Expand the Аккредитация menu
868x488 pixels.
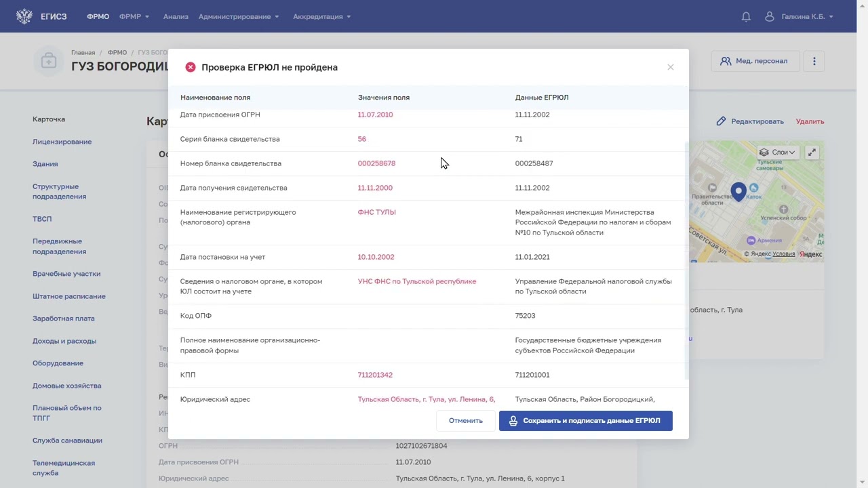(x=321, y=16)
